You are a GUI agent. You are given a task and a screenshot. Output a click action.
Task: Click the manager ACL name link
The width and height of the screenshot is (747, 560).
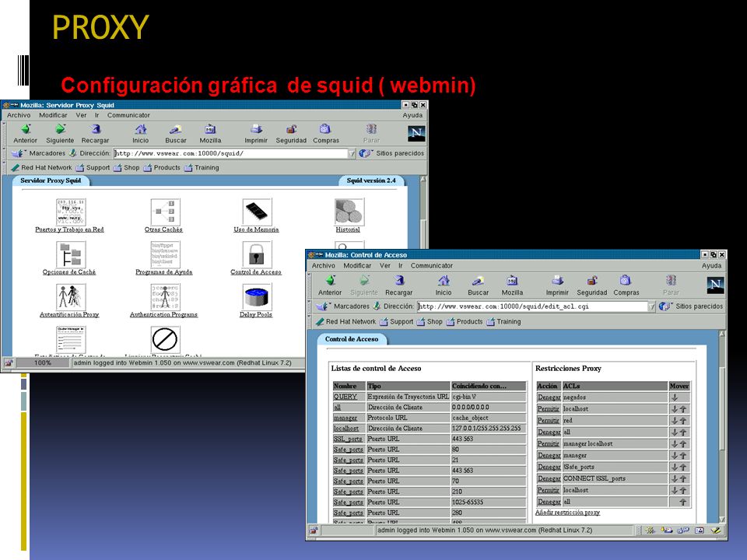click(x=345, y=418)
